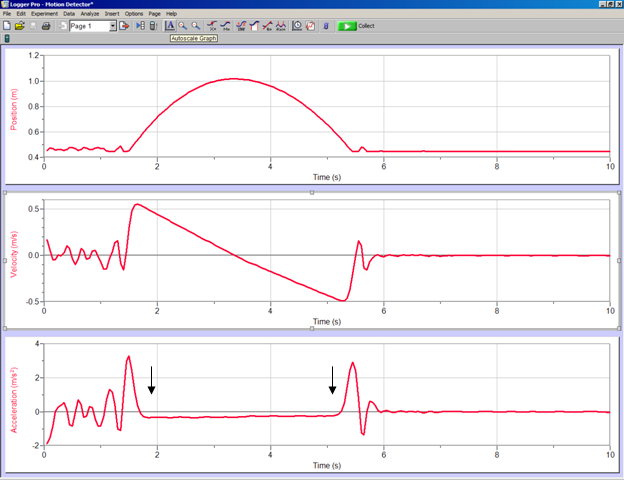Click the Autoscale Graph icon

click(169, 25)
